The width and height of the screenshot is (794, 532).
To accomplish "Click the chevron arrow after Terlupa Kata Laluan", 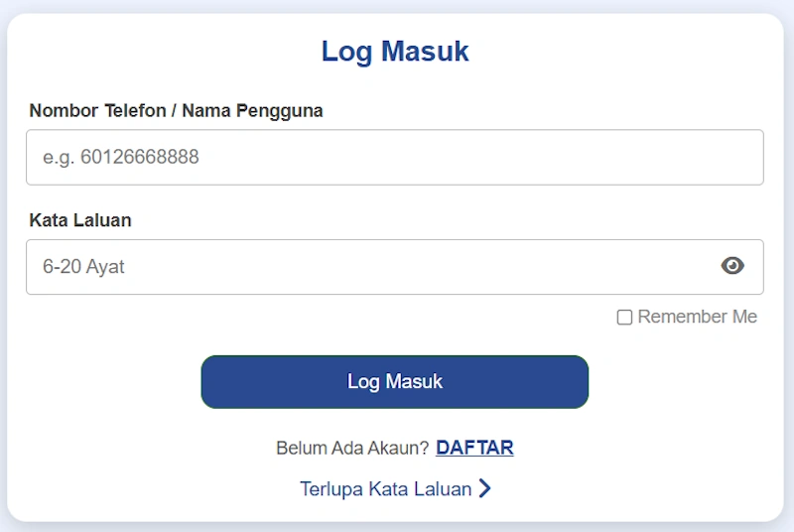I will coord(485,488).
